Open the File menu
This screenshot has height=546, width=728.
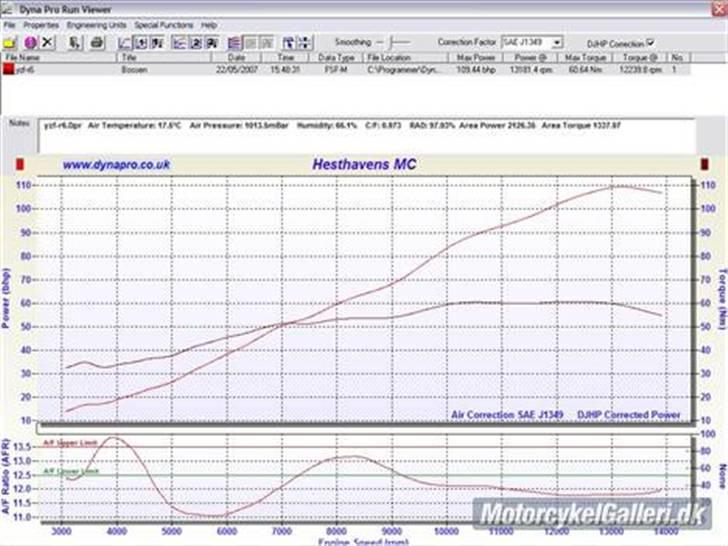tap(9, 25)
